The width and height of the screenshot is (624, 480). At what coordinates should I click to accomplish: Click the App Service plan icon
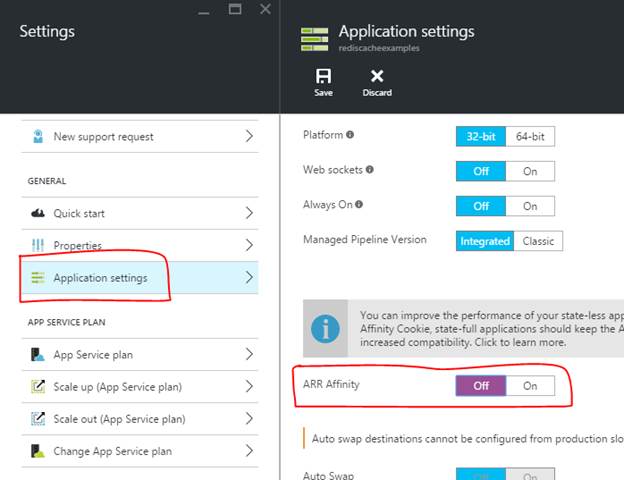pyautogui.click(x=38, y=354)
